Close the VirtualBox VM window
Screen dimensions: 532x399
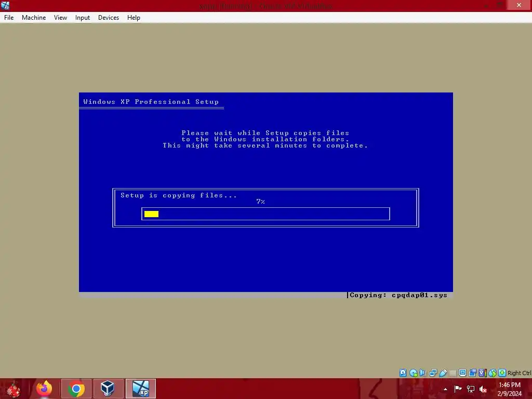[519, 5]
